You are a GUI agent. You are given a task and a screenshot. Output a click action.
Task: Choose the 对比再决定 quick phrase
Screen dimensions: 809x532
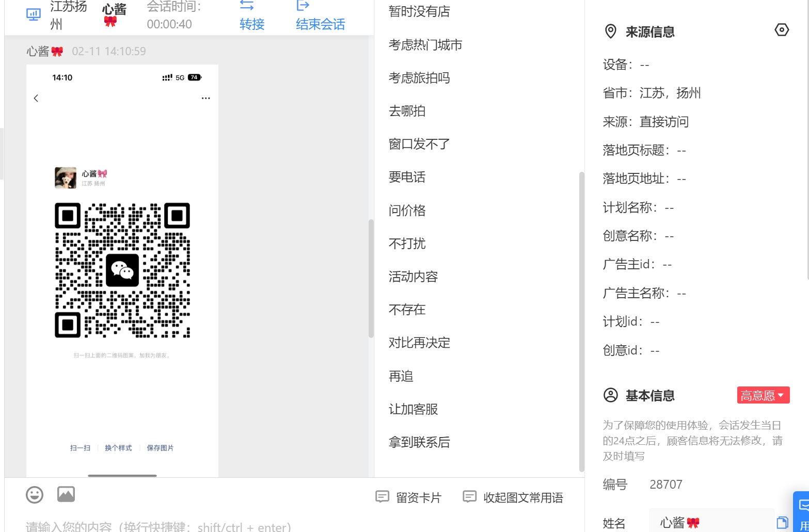point(419,343)
